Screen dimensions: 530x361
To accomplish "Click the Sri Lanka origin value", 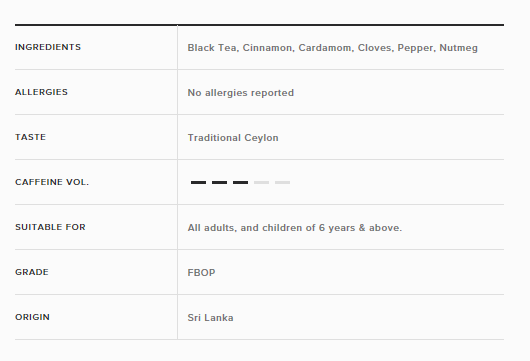I will [210, 318].
